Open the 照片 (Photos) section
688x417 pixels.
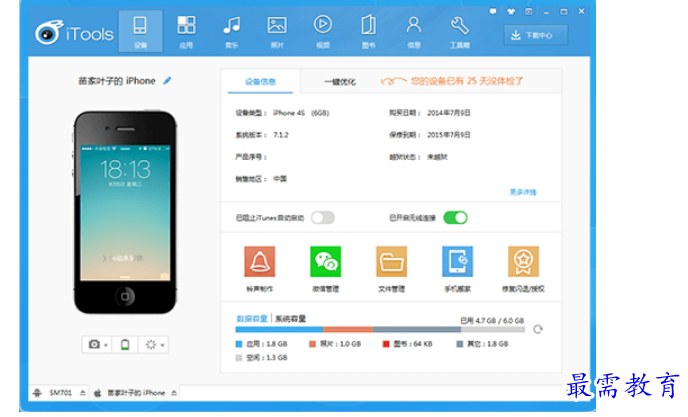(x=277, y=31)
